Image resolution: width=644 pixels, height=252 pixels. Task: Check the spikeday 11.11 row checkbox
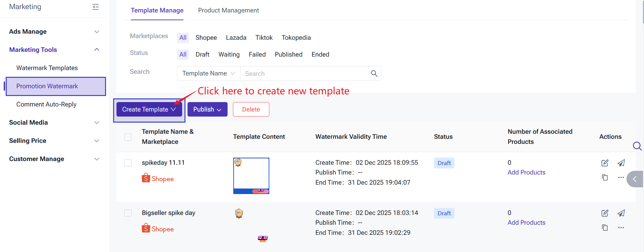pos(128,163)
